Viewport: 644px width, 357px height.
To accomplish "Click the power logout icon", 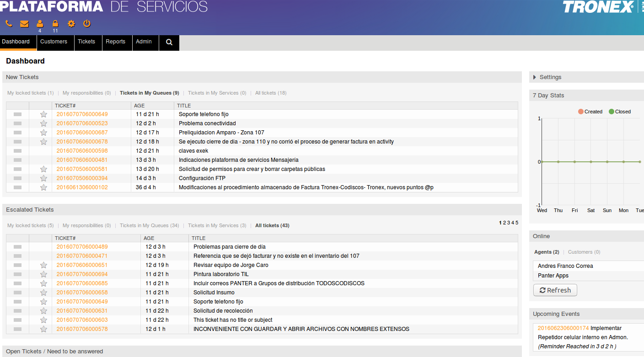I will pyautogui.click(x=86, y=24).
